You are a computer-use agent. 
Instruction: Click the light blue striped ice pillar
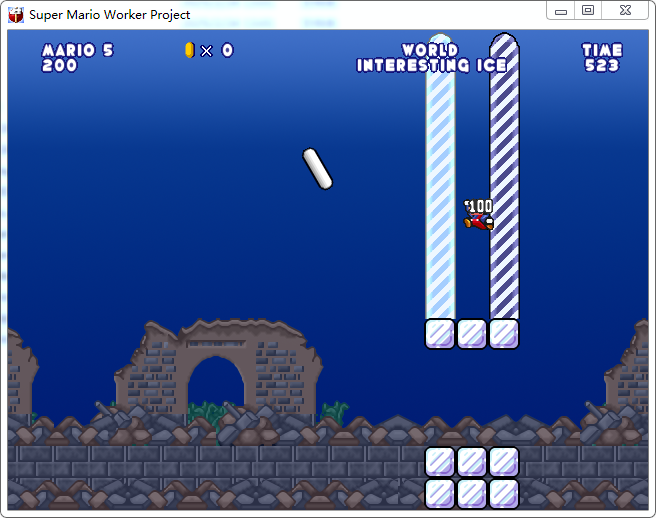coord(440,176)
